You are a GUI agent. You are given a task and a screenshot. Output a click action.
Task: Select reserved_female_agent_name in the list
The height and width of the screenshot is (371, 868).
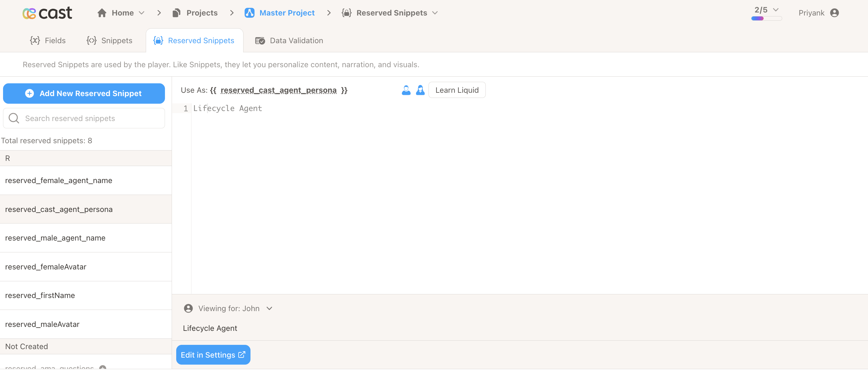(x=59, y=180)
